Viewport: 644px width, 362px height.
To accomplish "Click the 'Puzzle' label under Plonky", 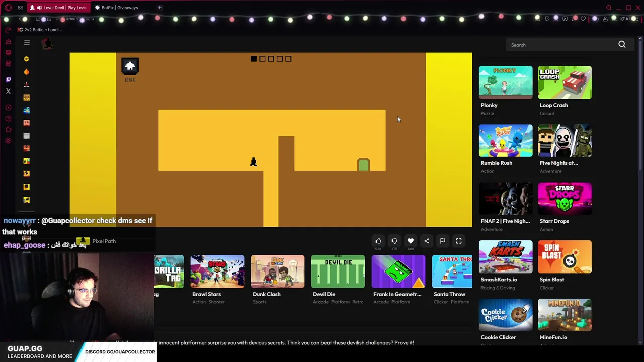I will (487, 113).
